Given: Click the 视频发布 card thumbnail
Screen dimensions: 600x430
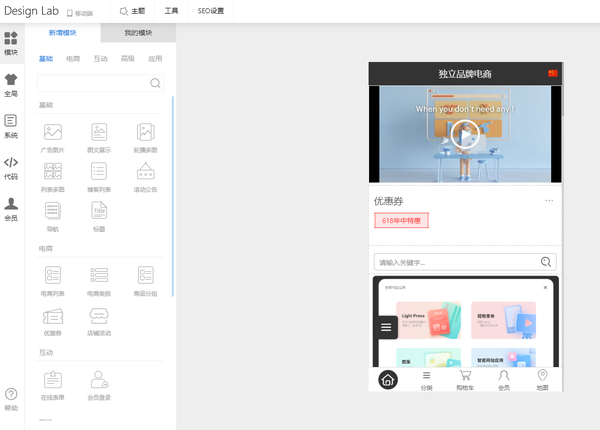Looking at the screenshot, I should (x=504, y=320).
